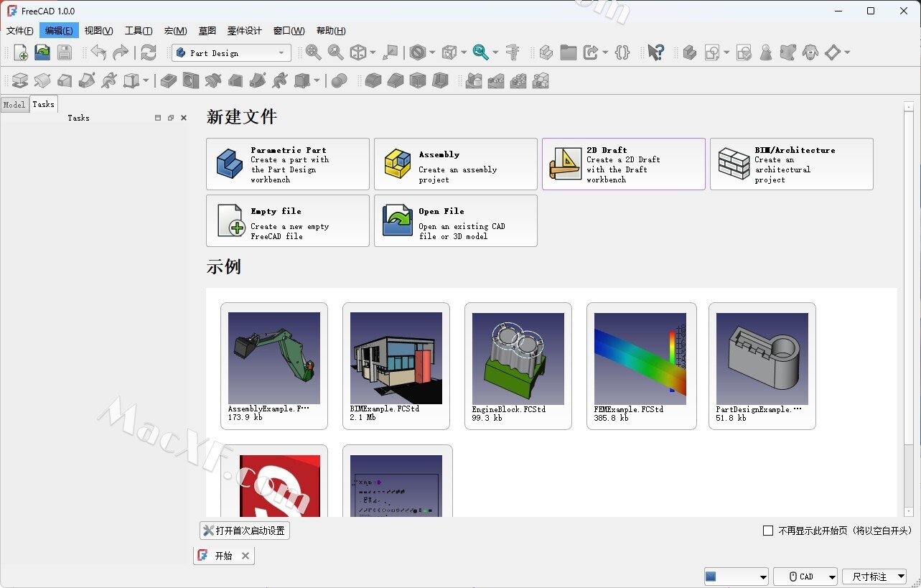
Task: Click the Clone sheep icon
Action: click(811, 52)
